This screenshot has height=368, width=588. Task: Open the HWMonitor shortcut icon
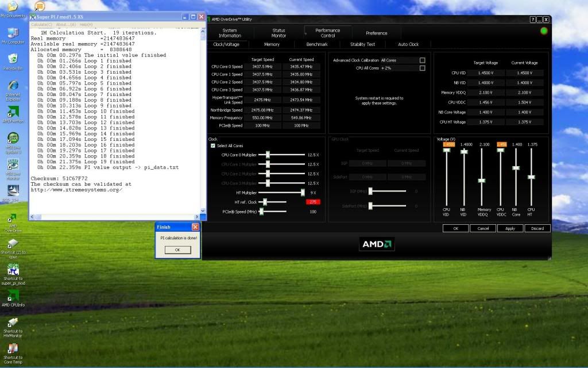tap(13, 323)
